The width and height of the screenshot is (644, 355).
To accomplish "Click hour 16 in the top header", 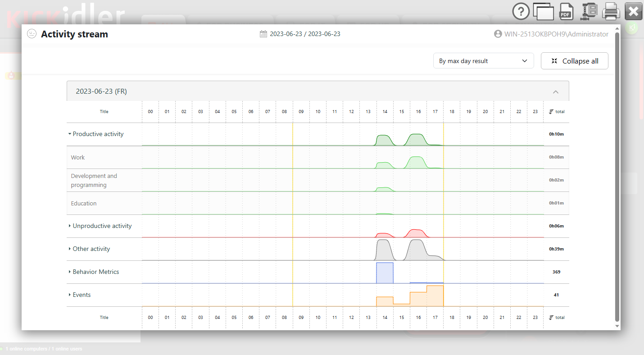I will pos(418,112).
